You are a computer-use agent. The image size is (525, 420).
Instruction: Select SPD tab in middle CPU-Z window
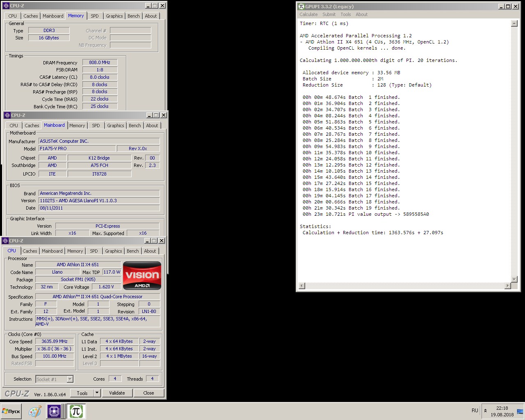[x=96, y=126]
